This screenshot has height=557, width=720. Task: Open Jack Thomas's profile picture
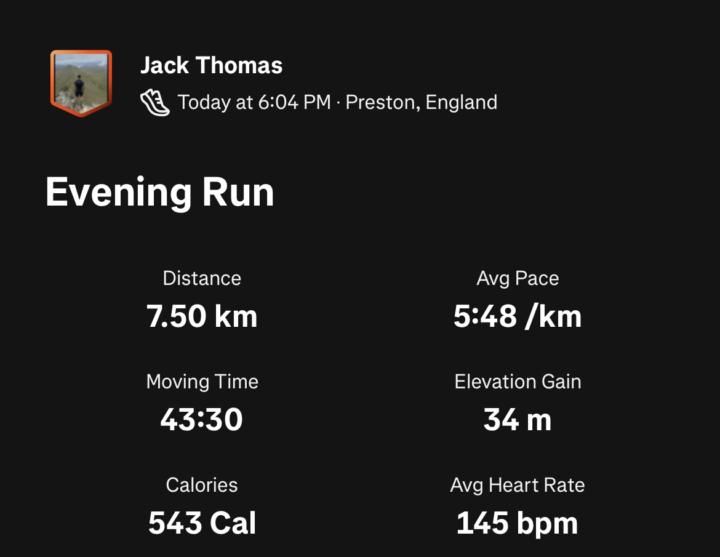[81, 82]
